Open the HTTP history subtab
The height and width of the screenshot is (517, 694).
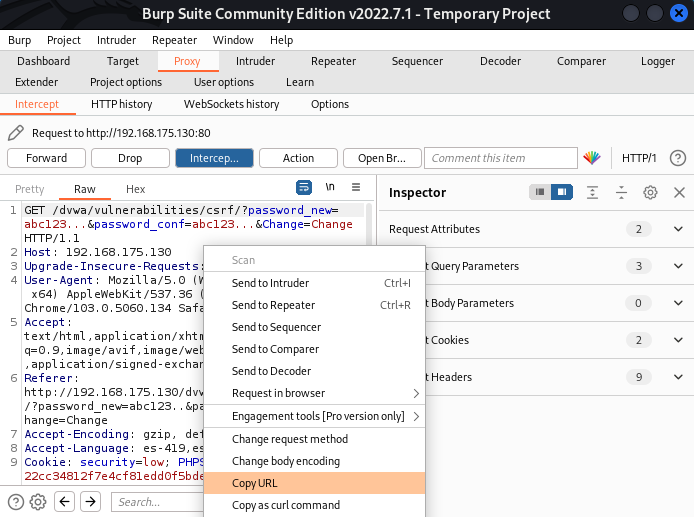click(121, 104)
